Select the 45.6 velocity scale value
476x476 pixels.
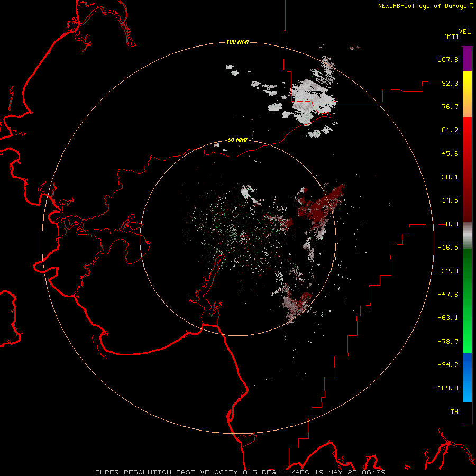450,153
